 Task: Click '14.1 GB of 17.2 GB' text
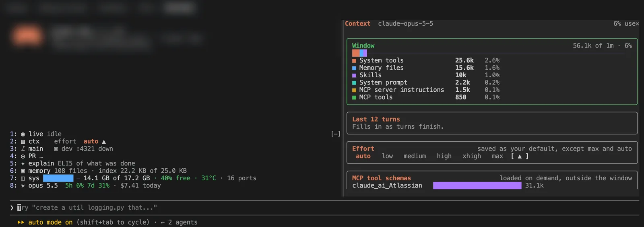click(x=117, y=178)
